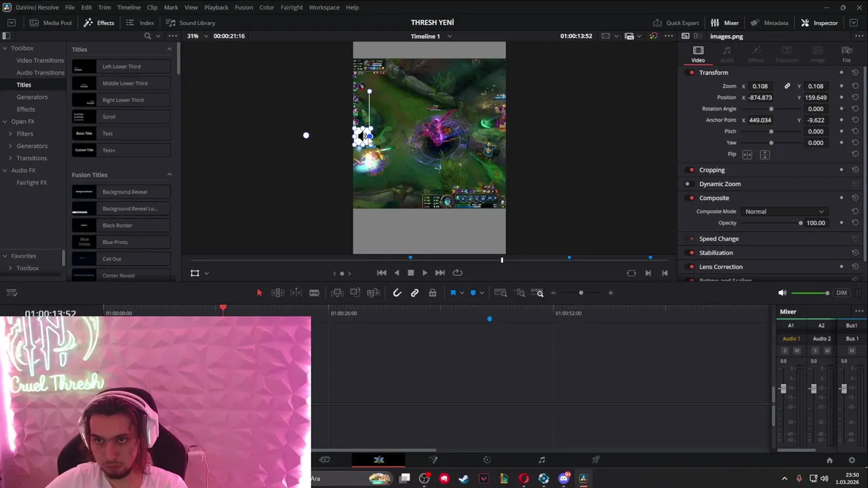This screenshot has height=488, width=868.
Task: Toggle the Stabilization section switch
Action: pyautogui.click(x=691, y=253)
